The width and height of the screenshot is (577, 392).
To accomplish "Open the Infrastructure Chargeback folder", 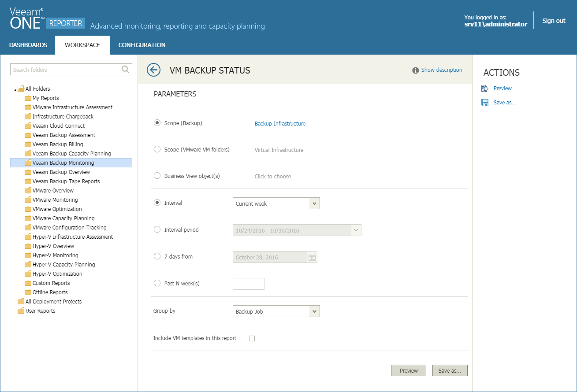I will [x=63, y=116].
